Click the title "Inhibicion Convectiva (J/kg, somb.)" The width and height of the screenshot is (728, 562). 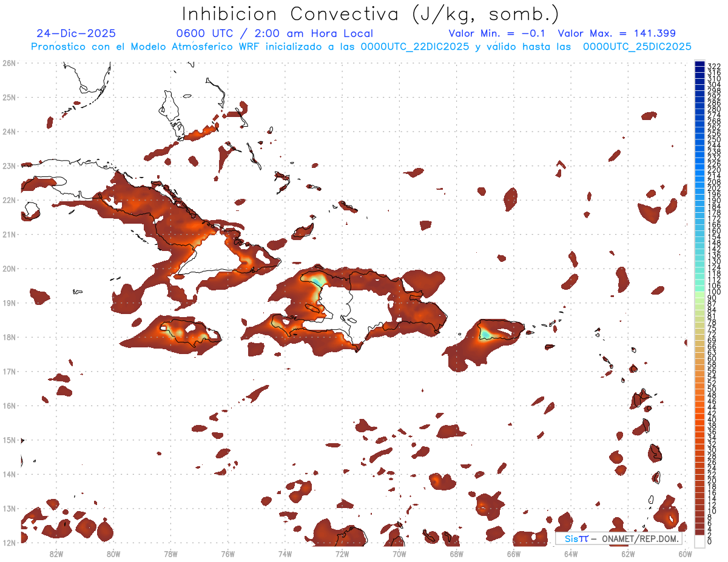pos(371,14)
